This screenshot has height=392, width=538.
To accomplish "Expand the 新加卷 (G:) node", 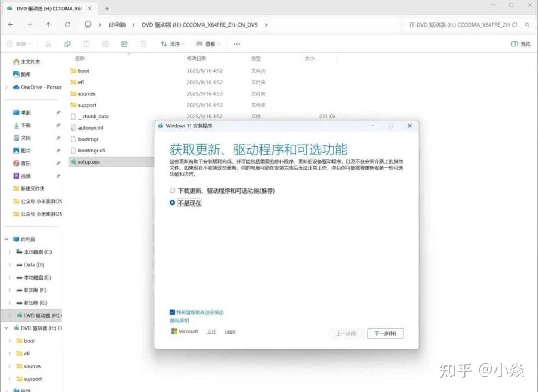I will point(10,303).
